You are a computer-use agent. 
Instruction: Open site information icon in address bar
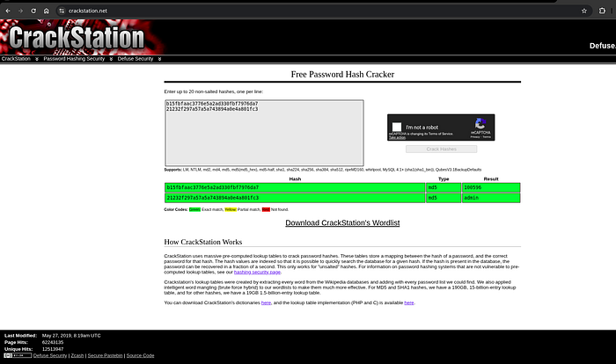62,11
